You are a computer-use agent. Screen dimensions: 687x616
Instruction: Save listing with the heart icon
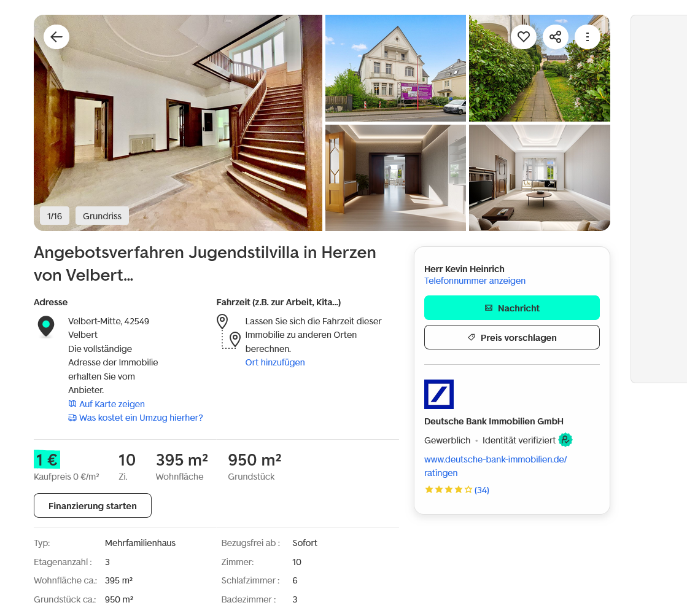[524, 37]
